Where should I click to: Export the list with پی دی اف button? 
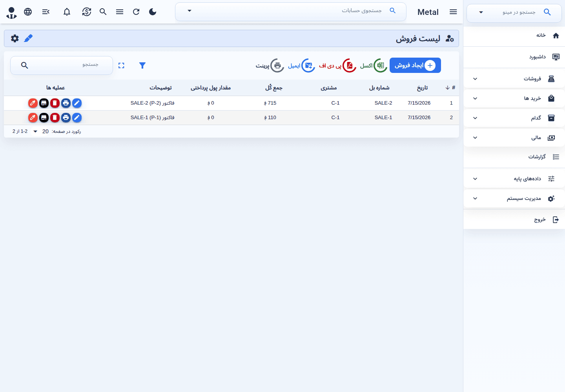click(x=337, y=65)
